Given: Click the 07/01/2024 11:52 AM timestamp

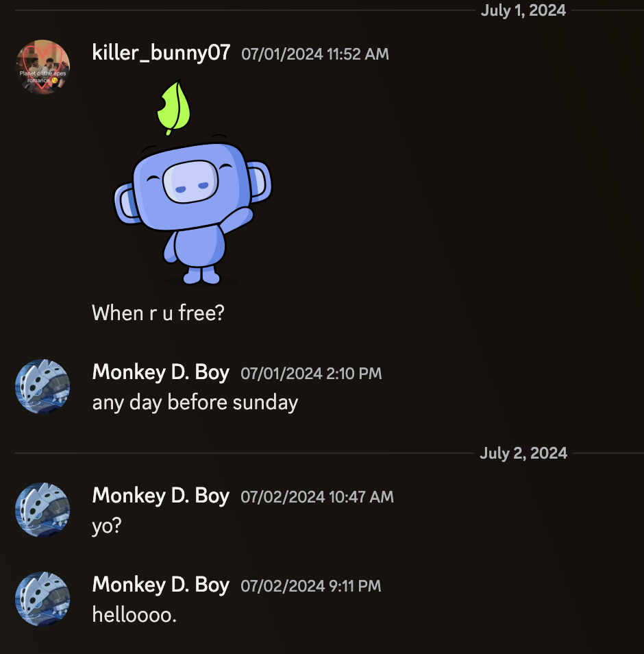Looking at the screenshot, I should 314,54.
